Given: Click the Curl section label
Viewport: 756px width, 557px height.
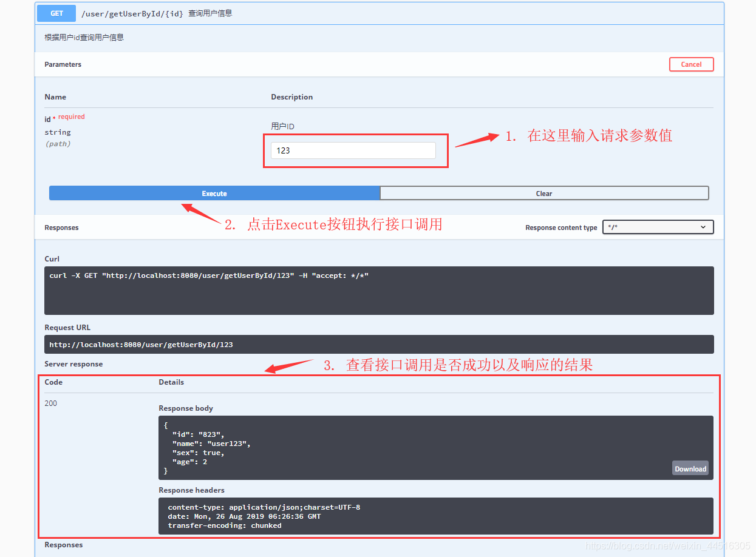Looking at the screenshot, I should coord(52,259).
